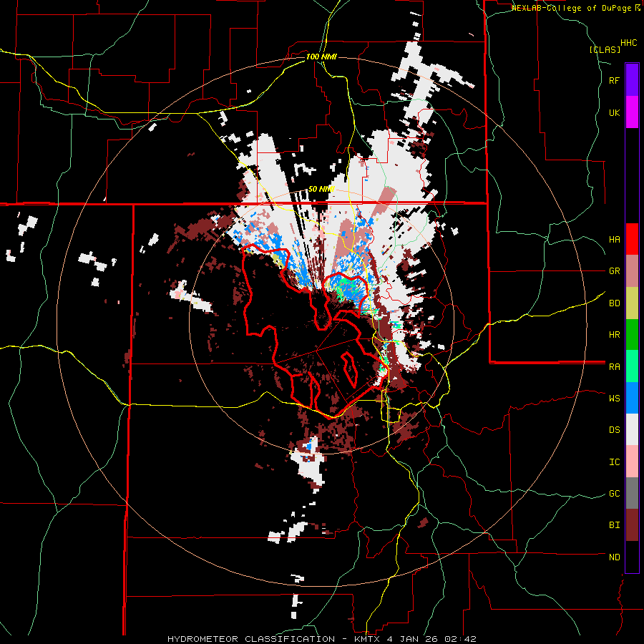
Task: Click the RF purple legend swatch
Action: pos(632,80)
